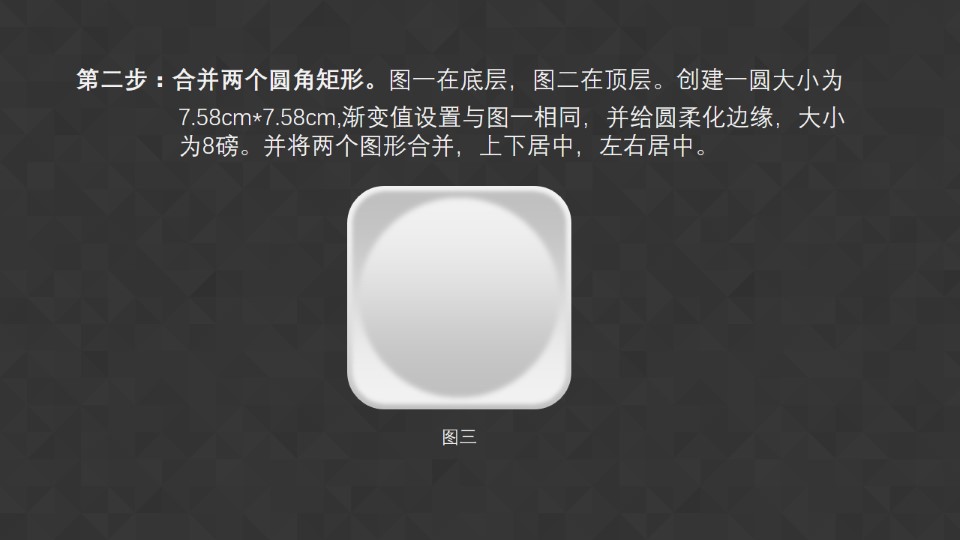This screenshot has width=960, height=540.
Task: Click the top edge of the soft circle
Action: tap(459, 198)
